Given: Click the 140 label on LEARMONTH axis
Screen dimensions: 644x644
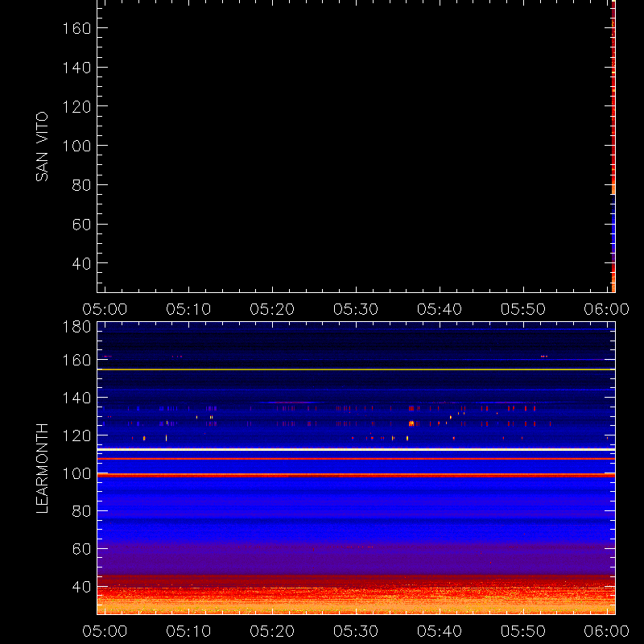Looking at the screenshot, I should click(x=76, y=398).
